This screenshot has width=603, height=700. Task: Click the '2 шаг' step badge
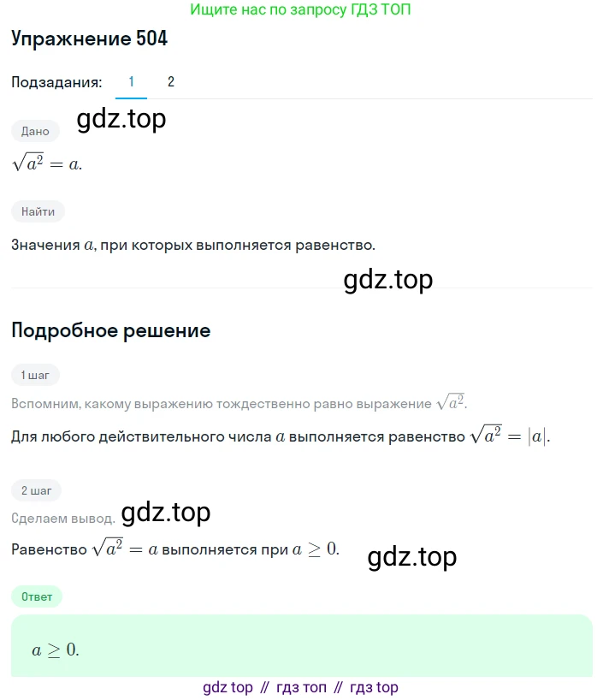tap(36, 490)
